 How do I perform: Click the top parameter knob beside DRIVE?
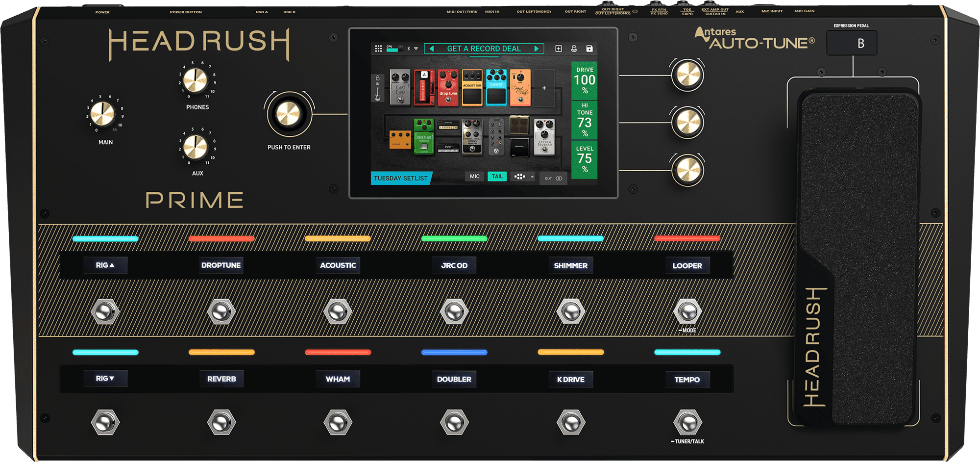tap(687, 75)
